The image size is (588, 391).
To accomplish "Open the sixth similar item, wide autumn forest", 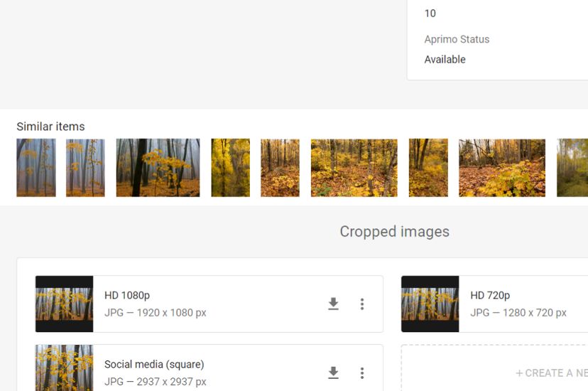I will [354, 168].
